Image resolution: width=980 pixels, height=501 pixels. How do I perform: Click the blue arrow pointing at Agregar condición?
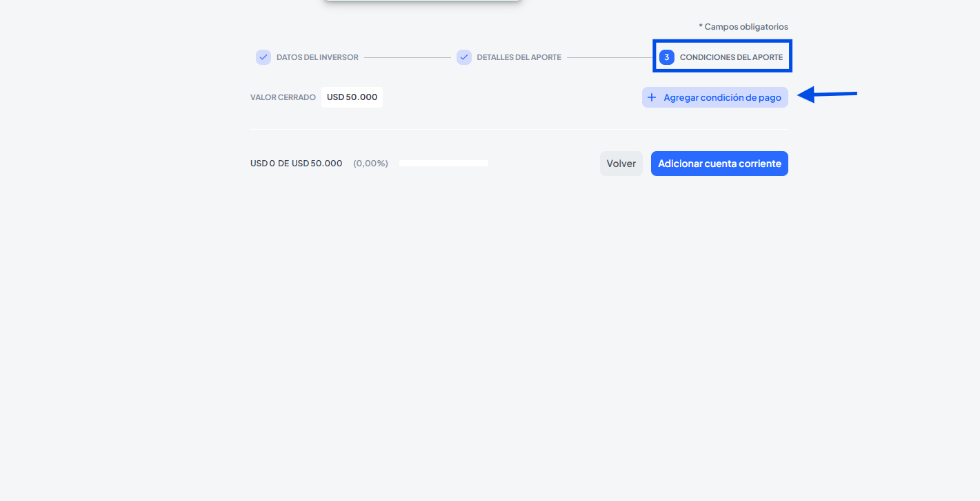point(827,95)
